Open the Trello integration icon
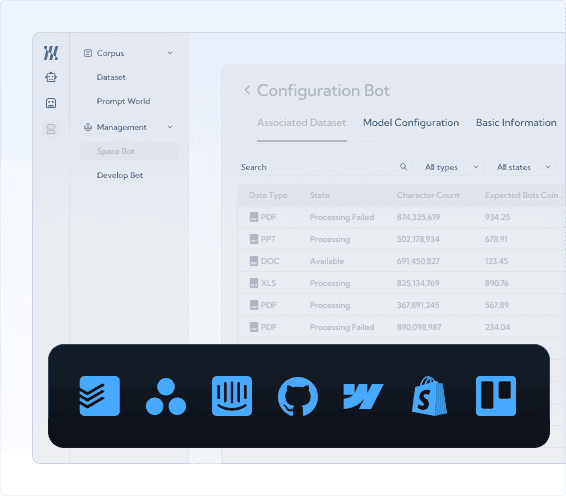Screen dimensions: 566x496 point(496,396)
